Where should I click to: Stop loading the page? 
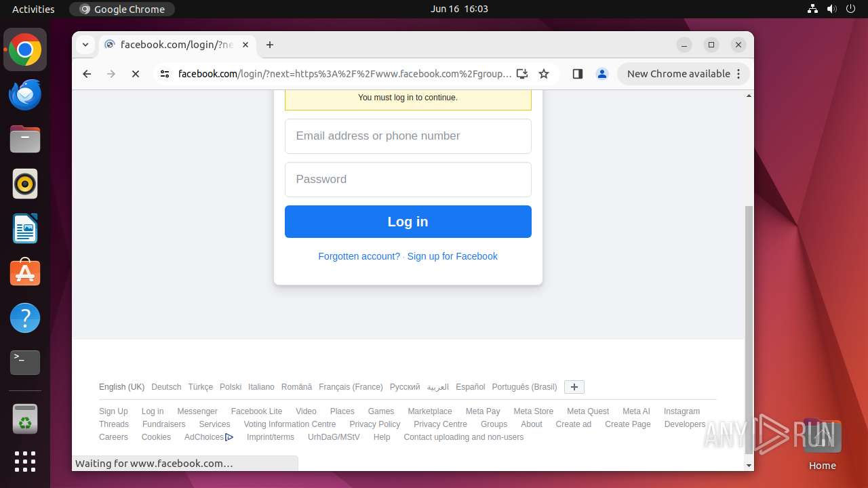pyautogui.click(x=136, y=74)
